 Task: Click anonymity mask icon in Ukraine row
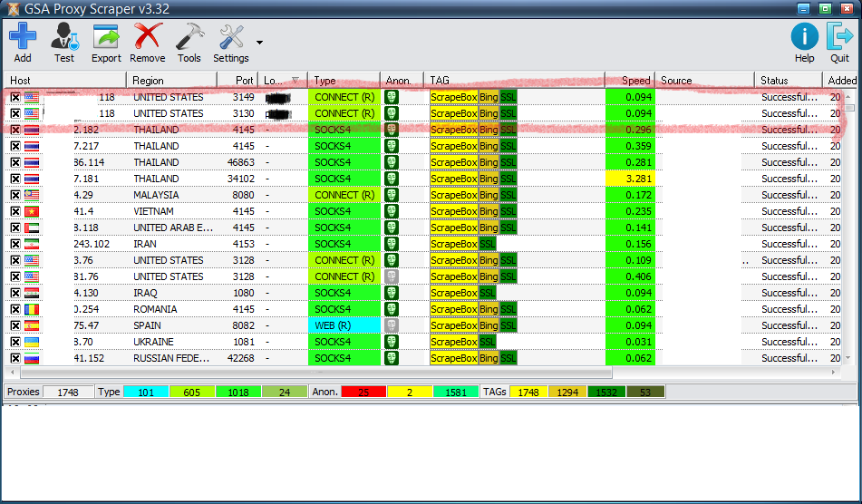click(x=391, y=342)
